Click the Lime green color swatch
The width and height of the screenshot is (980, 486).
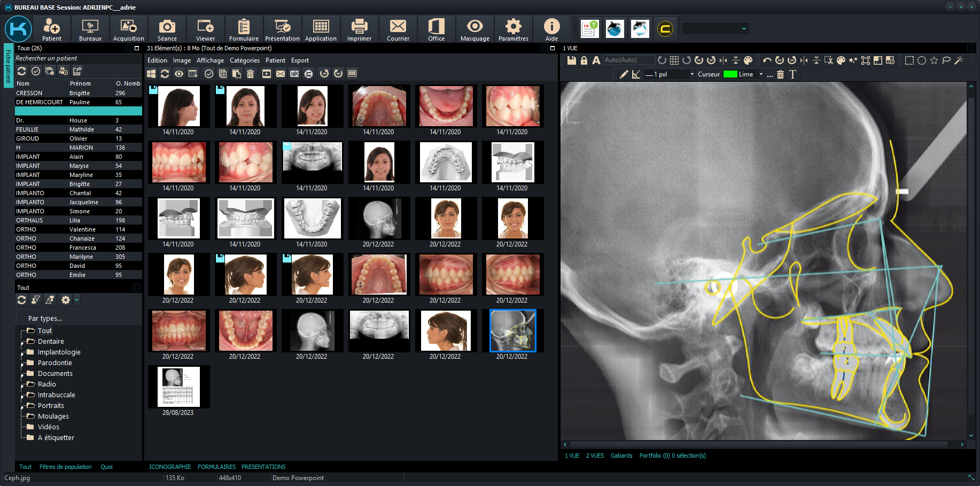730,74
